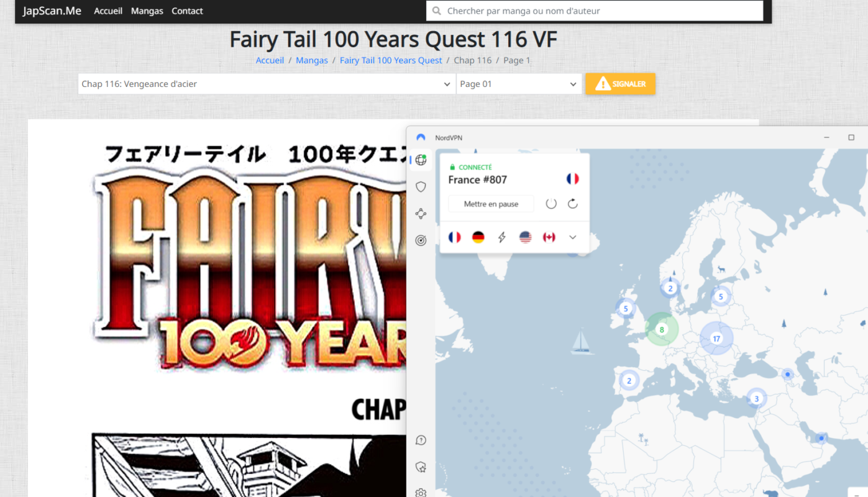Expand the quick connect list chevron
Screen dimensions: 868x497
coord(573,237)
